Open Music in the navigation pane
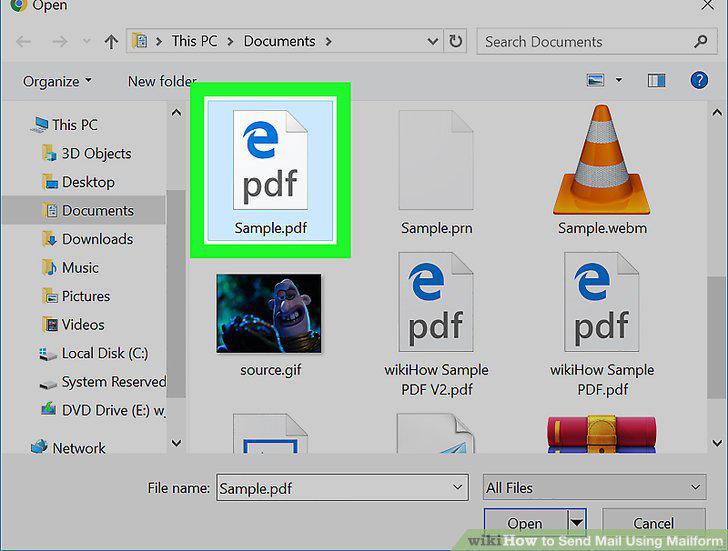 (71, 268)
